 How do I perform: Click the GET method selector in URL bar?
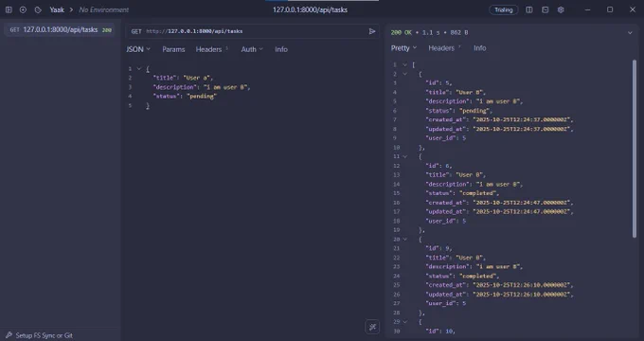pos(136,31)
